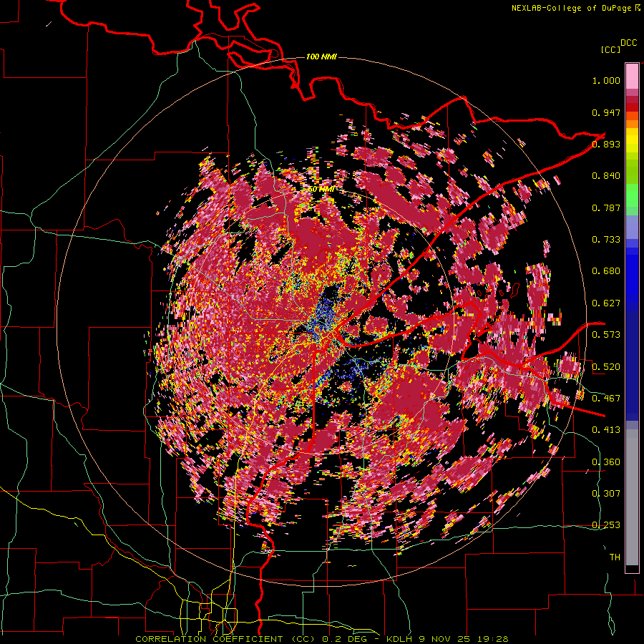Screen dimensions: 644x644
Task: Select the 0.360 scale value
Action: 606,462
